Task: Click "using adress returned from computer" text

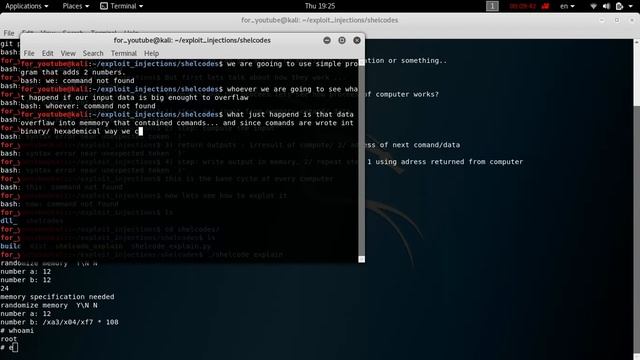Action: pyautogui.click(x=448, y=162)
